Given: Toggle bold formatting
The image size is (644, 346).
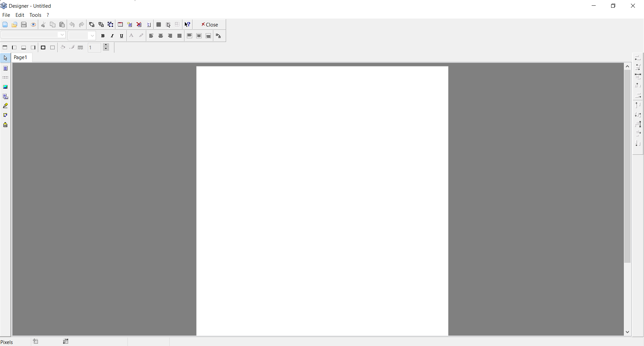Looking at the screenshot, I should pyautogui.click(x=103, y=36).
